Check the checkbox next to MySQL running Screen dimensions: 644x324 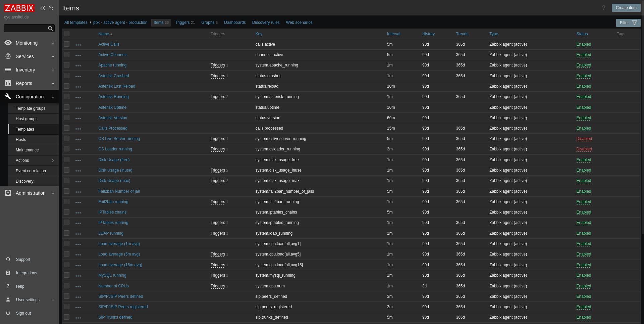[67, 275]
